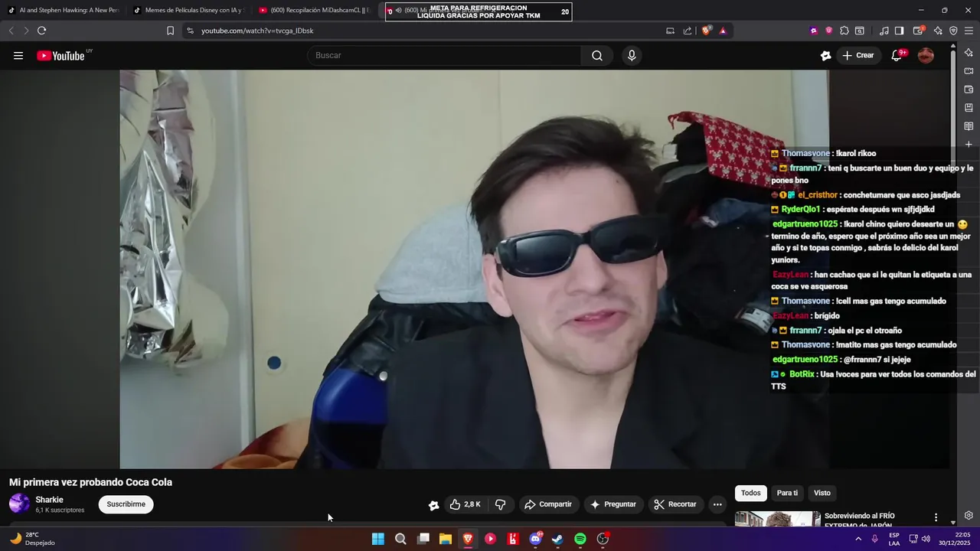Image resolution: width=980 pixels, height=551 pixels.
Task: Open the weather widget 28°C Despejado
Action: pos(32,539)
